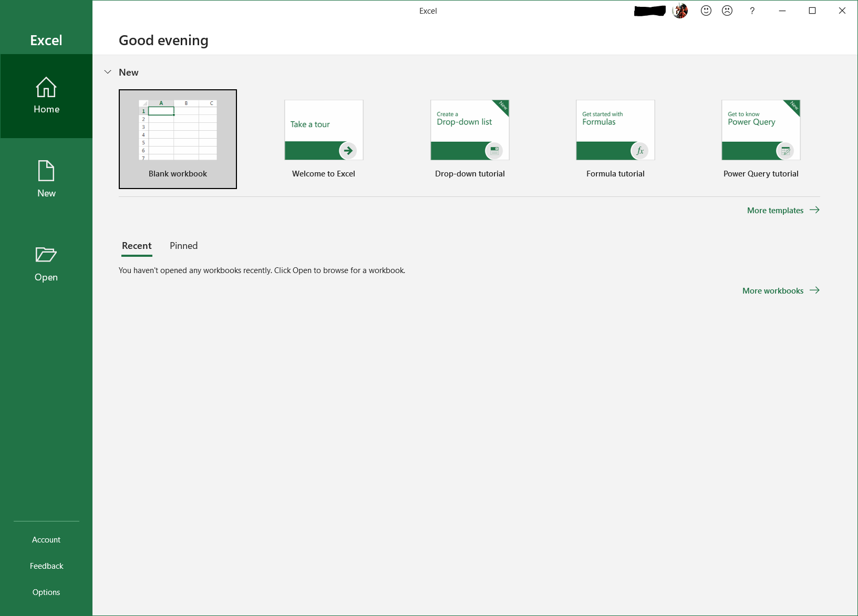Click the More workbooks link

tap(781, 290)
